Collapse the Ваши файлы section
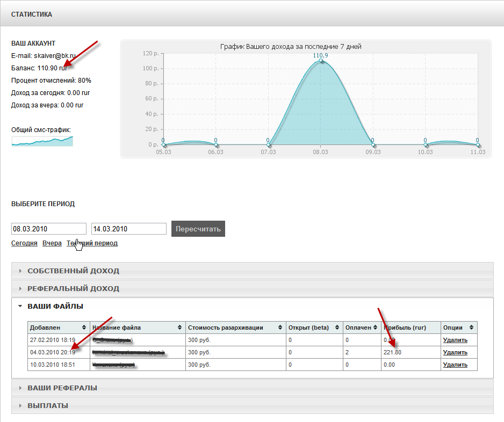The image size is (504, 422). coord(55,307)
